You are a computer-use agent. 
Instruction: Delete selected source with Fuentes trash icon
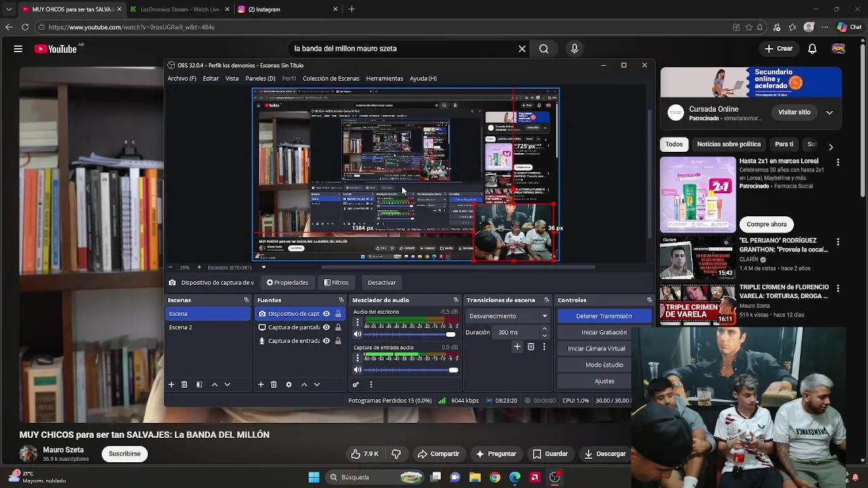[274, 384]
